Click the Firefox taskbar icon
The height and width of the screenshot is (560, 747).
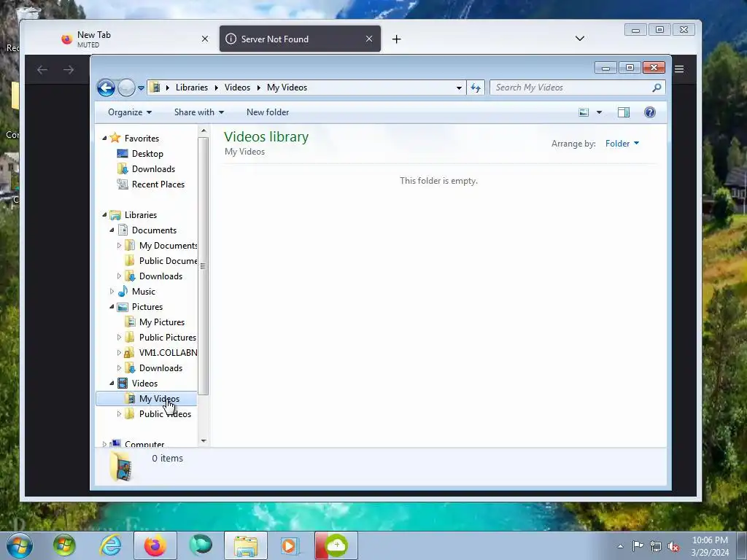click(155, 545)
